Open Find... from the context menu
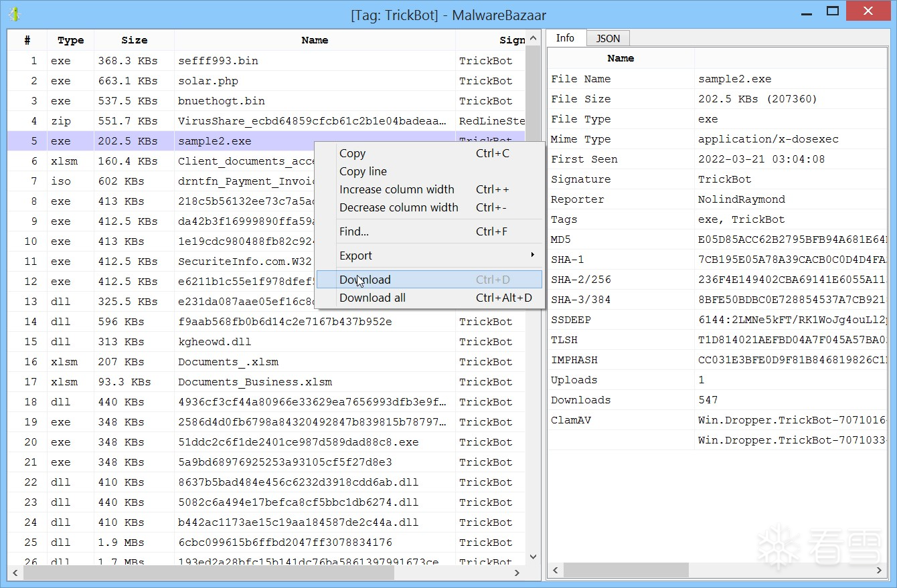 (x=428, y=231)
